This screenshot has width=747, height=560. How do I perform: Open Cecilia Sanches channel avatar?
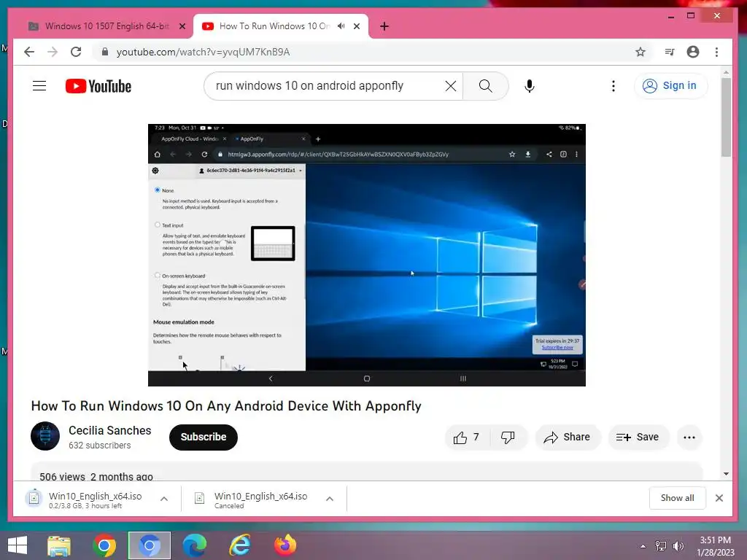point(45,436)
